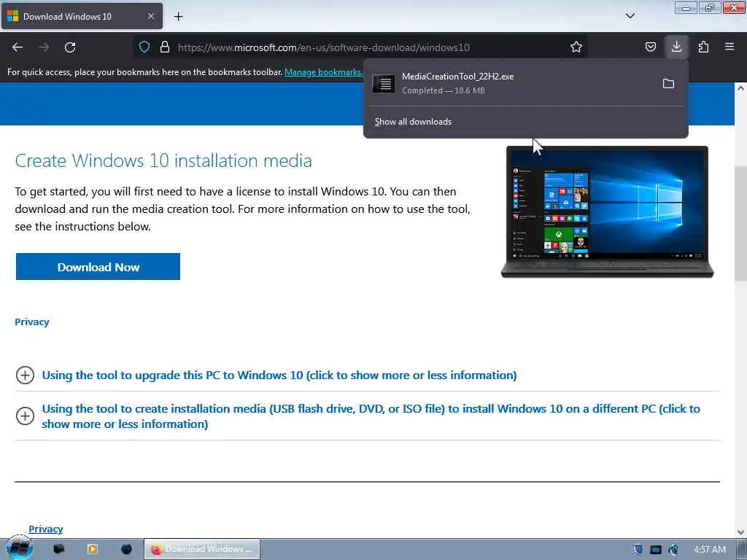Screen dimensions: 747x560
Task: List all tabs dropdown arrow
Action: 630,16
